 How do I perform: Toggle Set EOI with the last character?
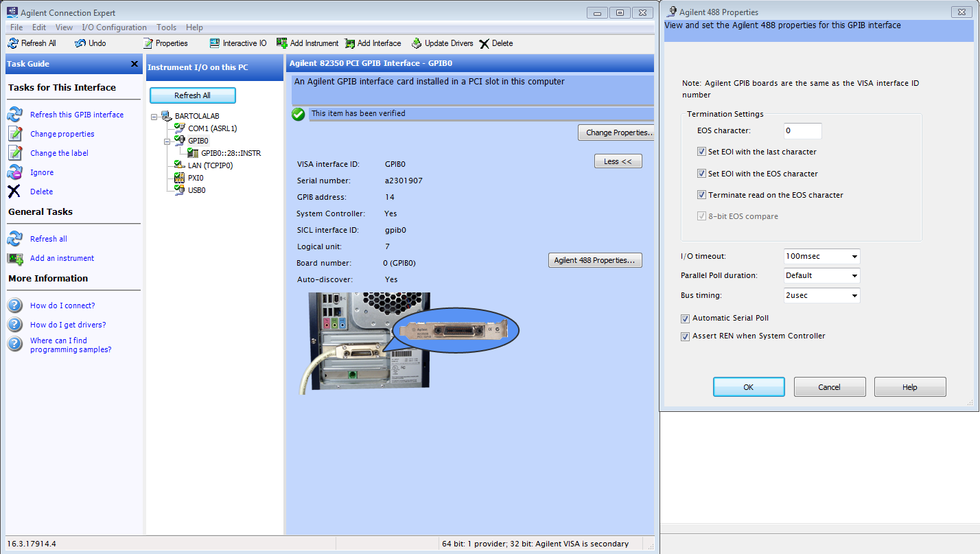(x=701, y=152)
